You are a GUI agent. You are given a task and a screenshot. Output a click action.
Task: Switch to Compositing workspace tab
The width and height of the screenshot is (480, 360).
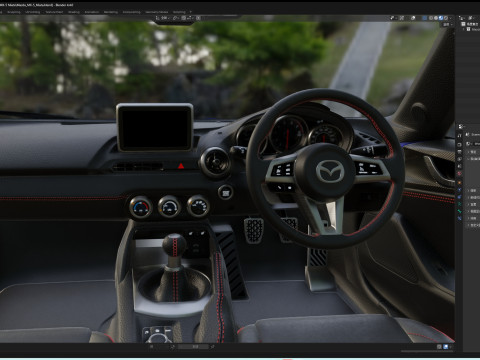point(131,12)
